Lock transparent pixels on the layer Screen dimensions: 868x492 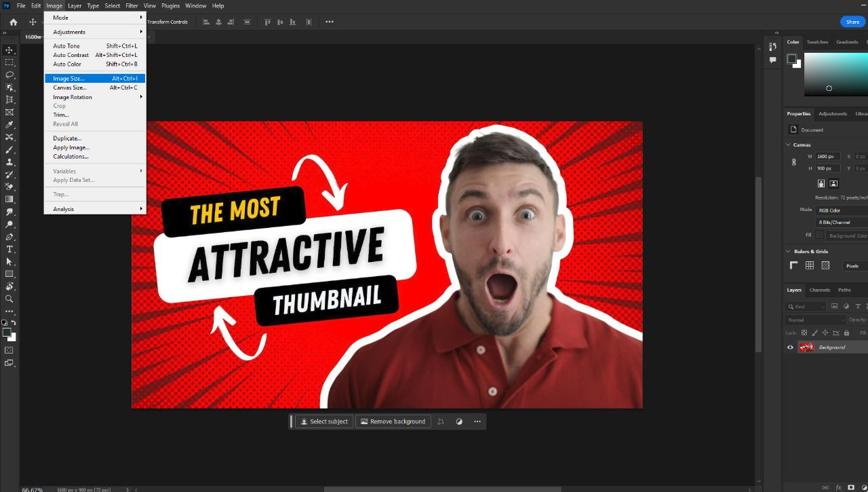[x=804, y=333]
